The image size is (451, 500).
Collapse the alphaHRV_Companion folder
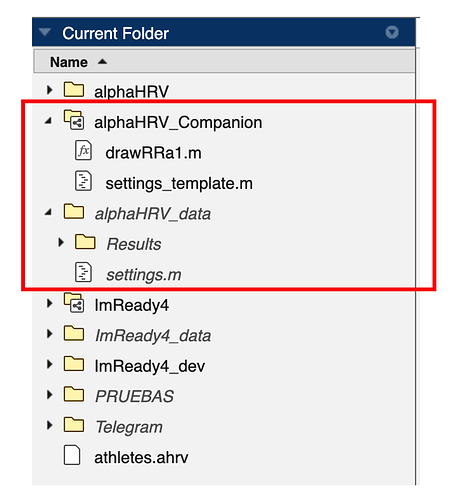49,121
